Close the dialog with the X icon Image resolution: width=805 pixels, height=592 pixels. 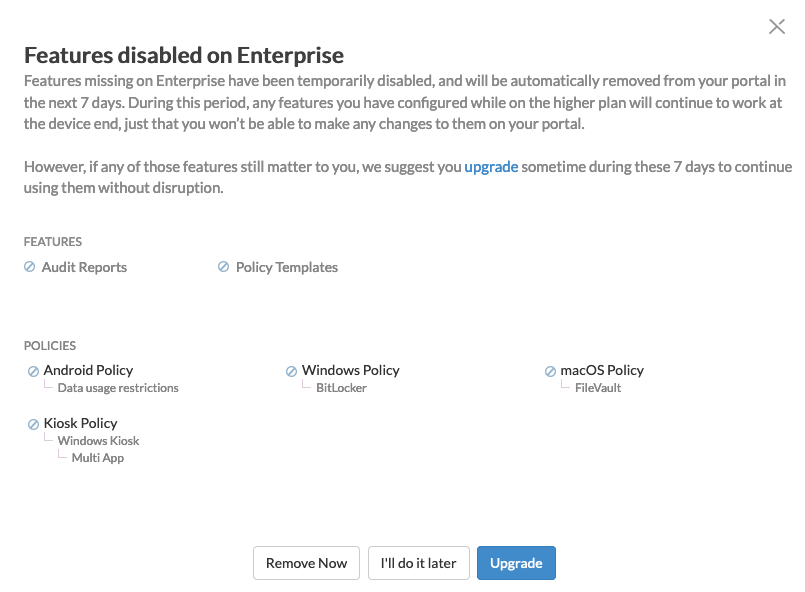(777, 26)
